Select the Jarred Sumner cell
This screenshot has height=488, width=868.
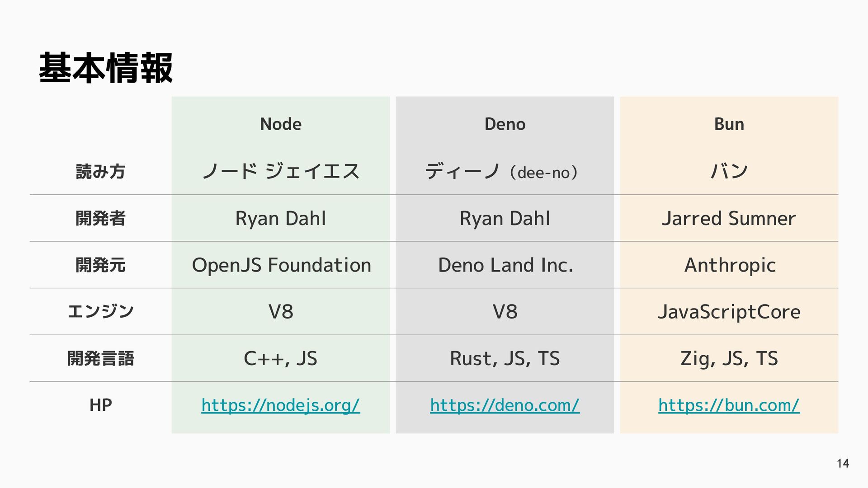pos(729,218)
